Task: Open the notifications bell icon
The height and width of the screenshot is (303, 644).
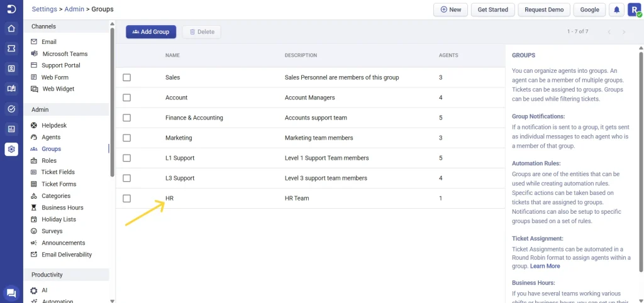Action: pyautogui.click(x=616, y=10)
